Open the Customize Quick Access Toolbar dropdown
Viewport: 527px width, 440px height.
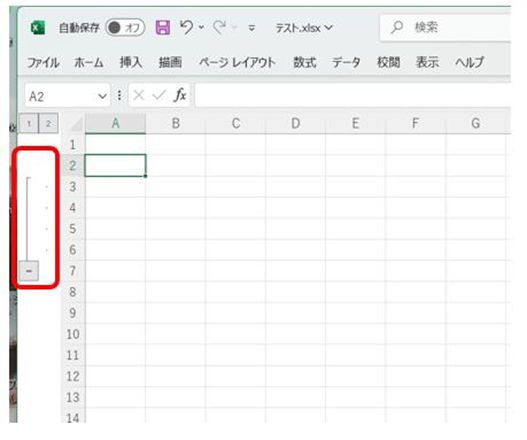(251, 28)
